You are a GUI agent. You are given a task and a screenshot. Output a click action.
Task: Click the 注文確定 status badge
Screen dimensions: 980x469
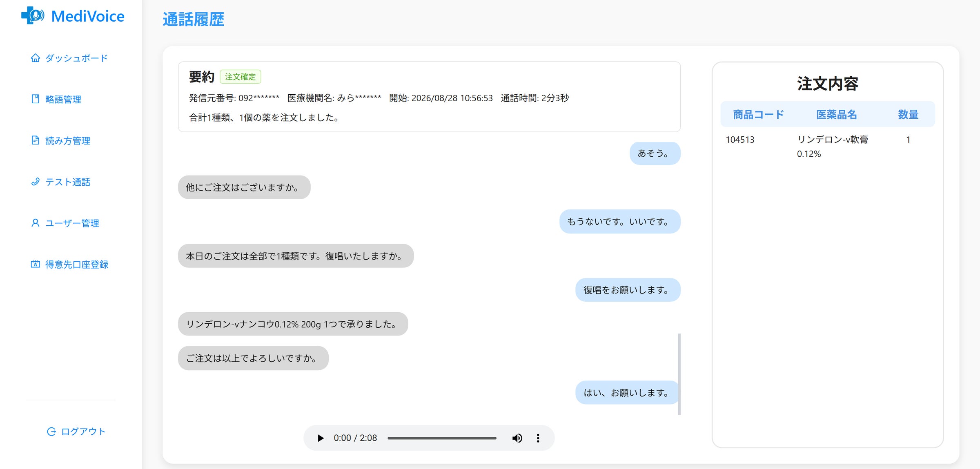pos(241,77)
